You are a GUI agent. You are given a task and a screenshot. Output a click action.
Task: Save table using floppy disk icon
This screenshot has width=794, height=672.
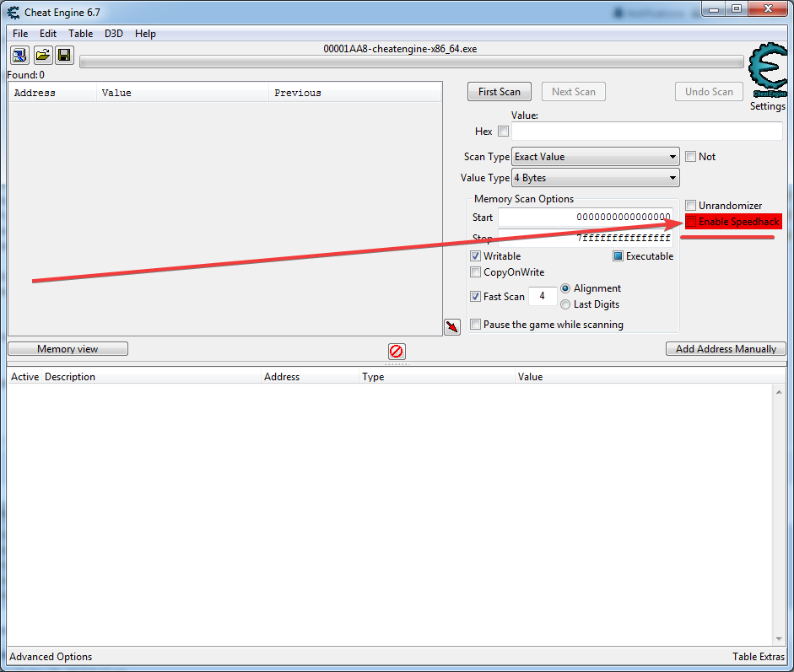(64, 55)
